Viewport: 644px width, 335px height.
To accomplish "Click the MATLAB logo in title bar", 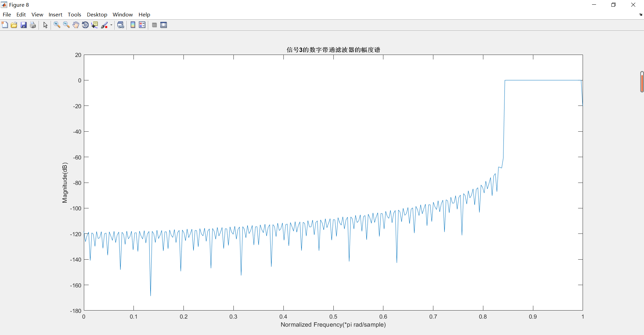I will click(x=4, y=5).
